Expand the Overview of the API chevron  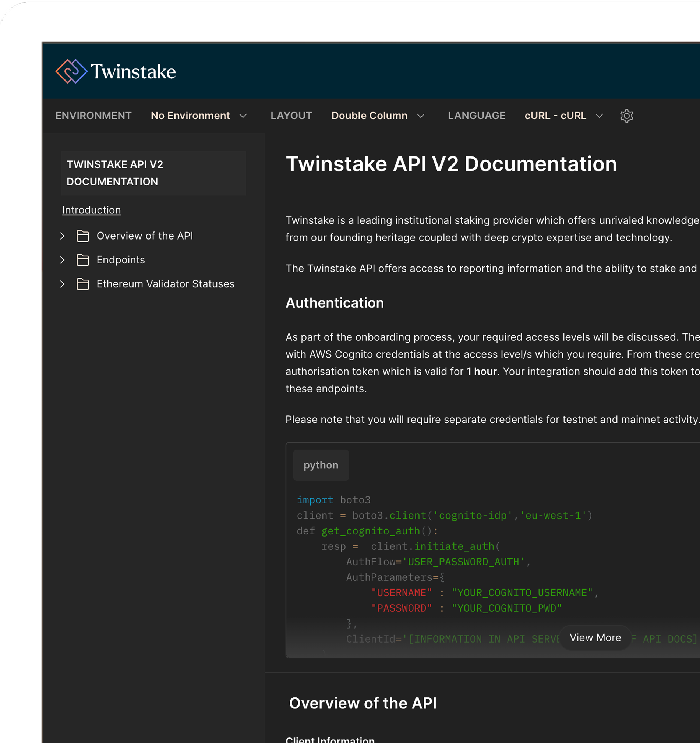(63, 236)
